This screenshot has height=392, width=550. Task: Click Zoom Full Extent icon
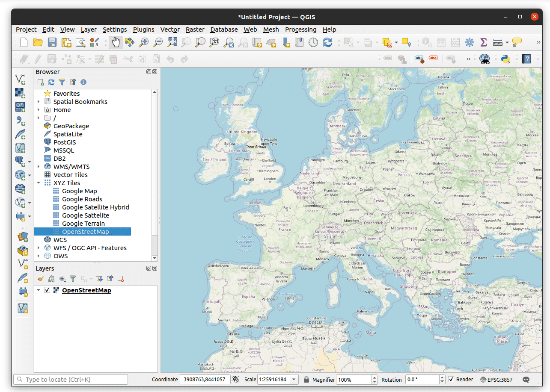coord(172,42)
